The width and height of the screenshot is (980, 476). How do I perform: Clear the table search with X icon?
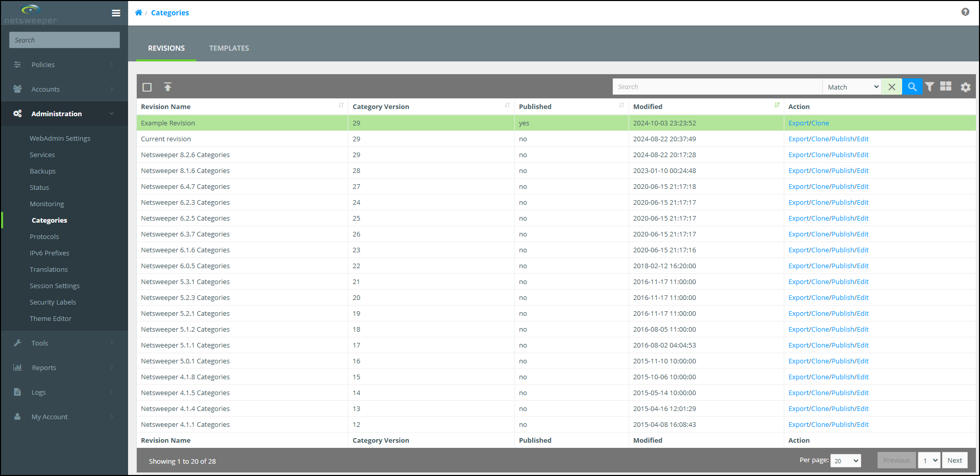click(x=892, y=87)
